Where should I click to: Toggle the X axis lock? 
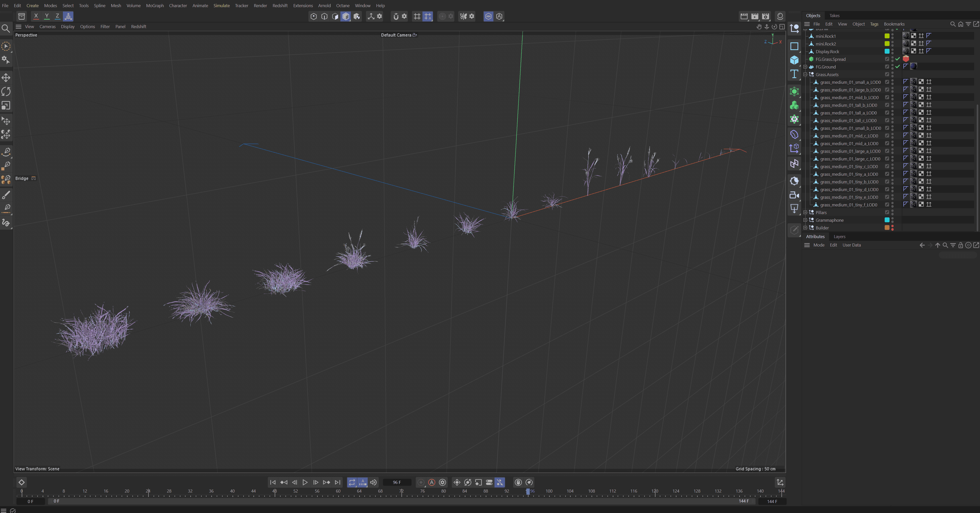pyautogui.click(x=36, y=16)
